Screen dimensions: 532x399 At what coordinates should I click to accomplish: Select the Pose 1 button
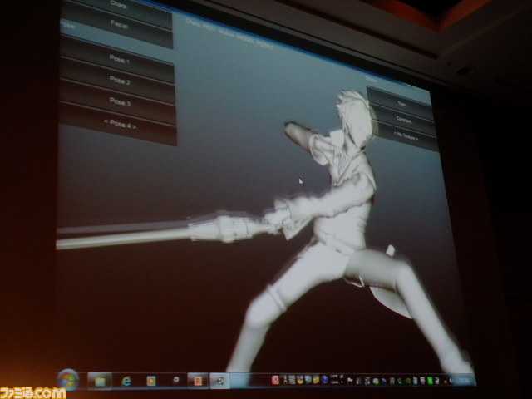point(118,60)
